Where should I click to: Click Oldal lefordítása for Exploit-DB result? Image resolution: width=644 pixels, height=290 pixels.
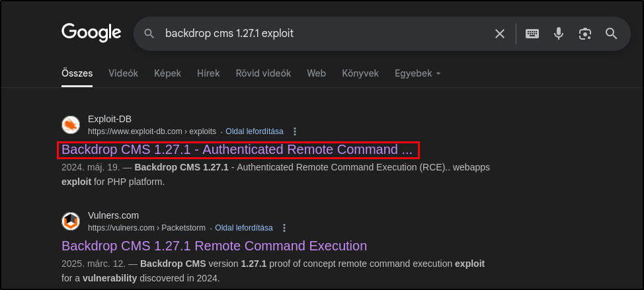[255, 131]
